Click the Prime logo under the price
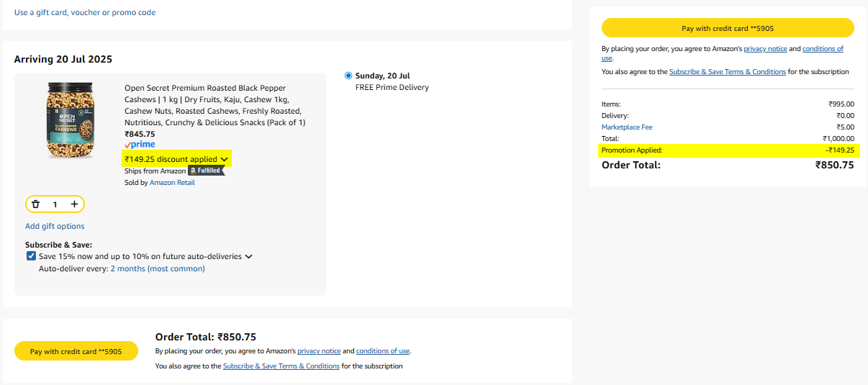The width and height of the screenshot is (868, 385). pyautogui.click(x=140, y=145)
